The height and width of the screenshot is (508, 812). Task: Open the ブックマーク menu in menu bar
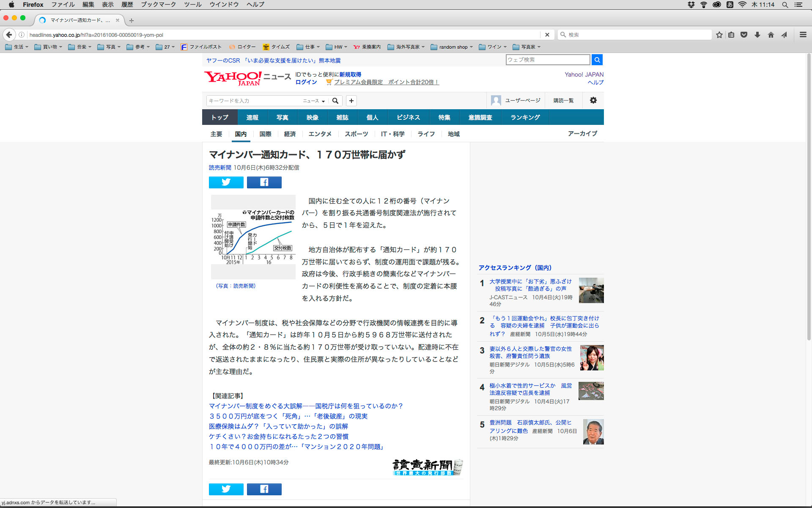(158, 5)
